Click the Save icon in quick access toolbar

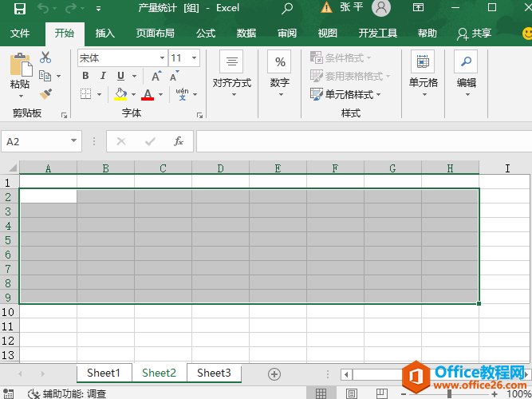pyautogui.click(x=20, y=8)
